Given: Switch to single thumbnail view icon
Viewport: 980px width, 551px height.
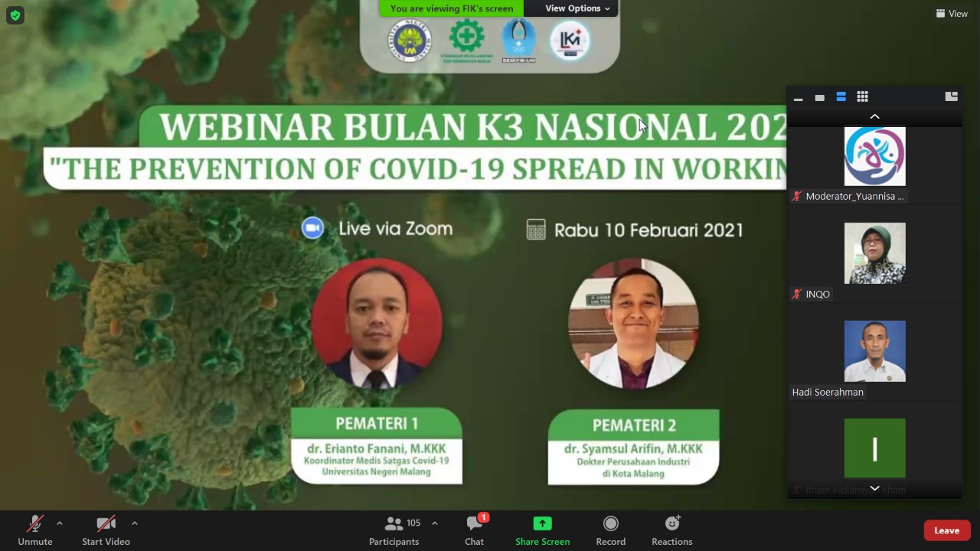Looking at the screenshot, I should (x=819, y=97).
